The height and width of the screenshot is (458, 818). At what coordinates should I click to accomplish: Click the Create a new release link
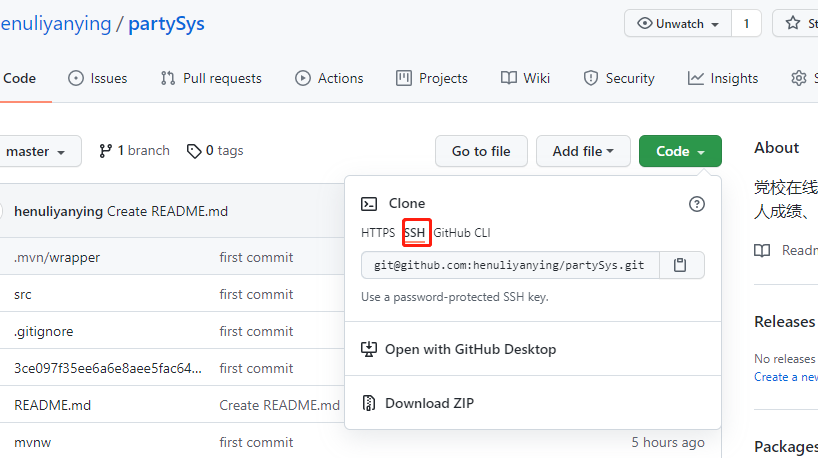click(786, 377)
